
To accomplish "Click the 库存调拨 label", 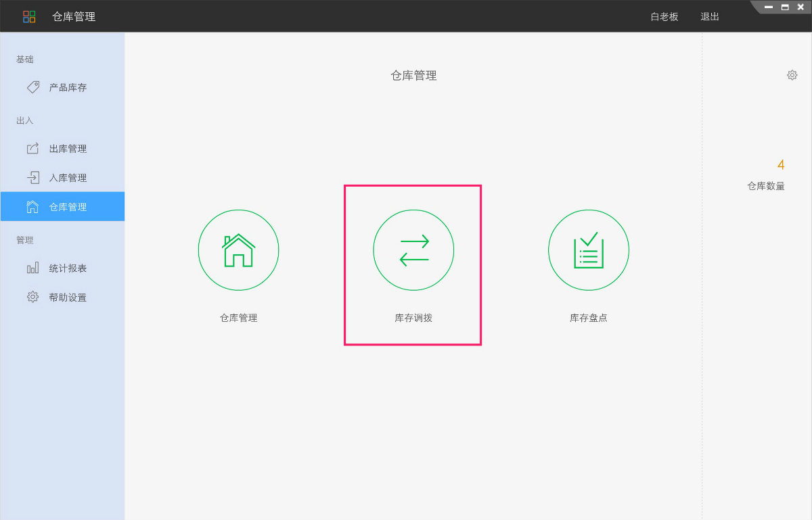I will (413, 318).
